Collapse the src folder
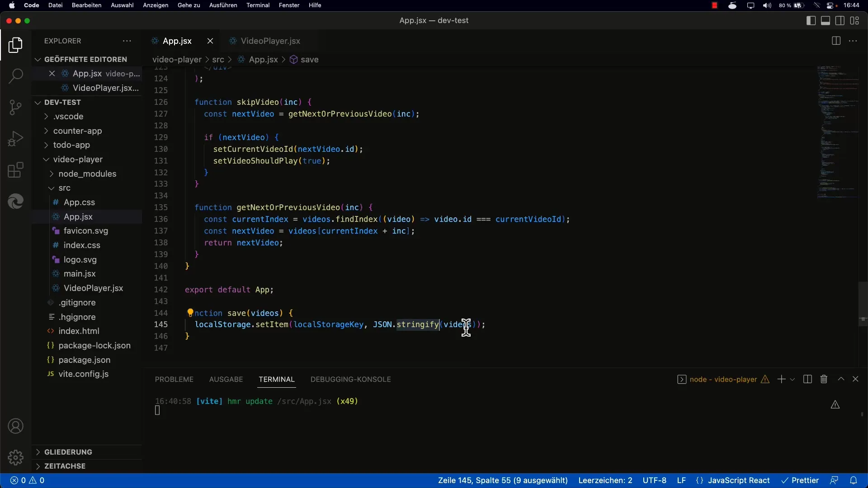 pyautogui.click(x=64, y=188)
